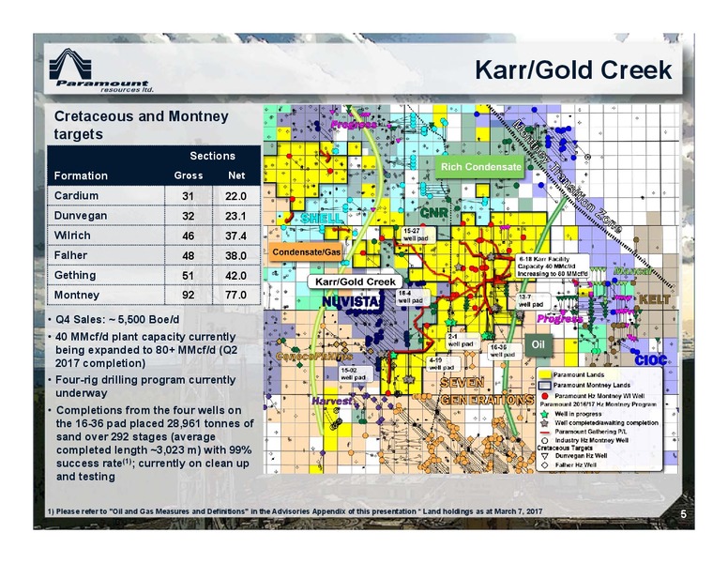728x563 pixels.
Task: Click the Falher Hz Well diamond icon
Action: click(545, 464)
